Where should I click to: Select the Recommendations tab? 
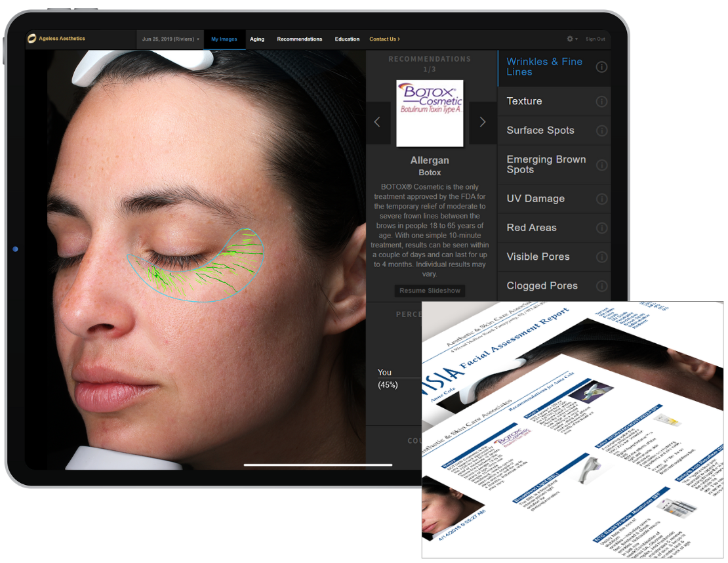tap(299, 39)
